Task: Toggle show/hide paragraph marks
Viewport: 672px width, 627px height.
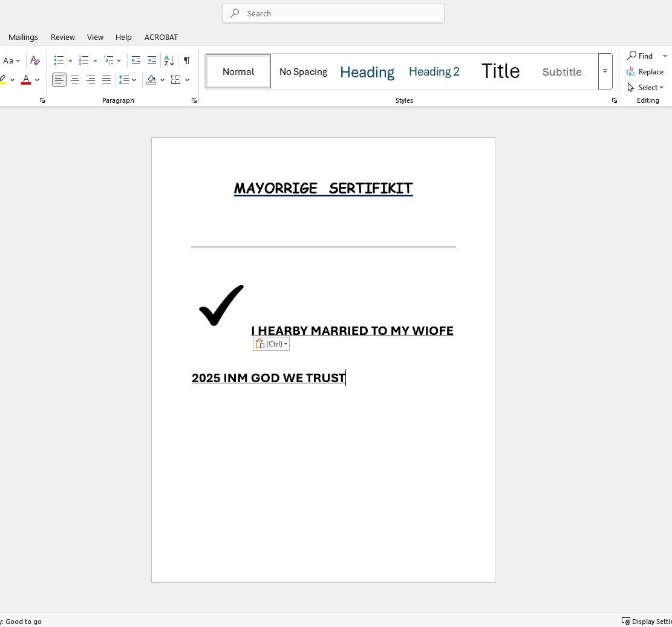Action: coord(187,60)
